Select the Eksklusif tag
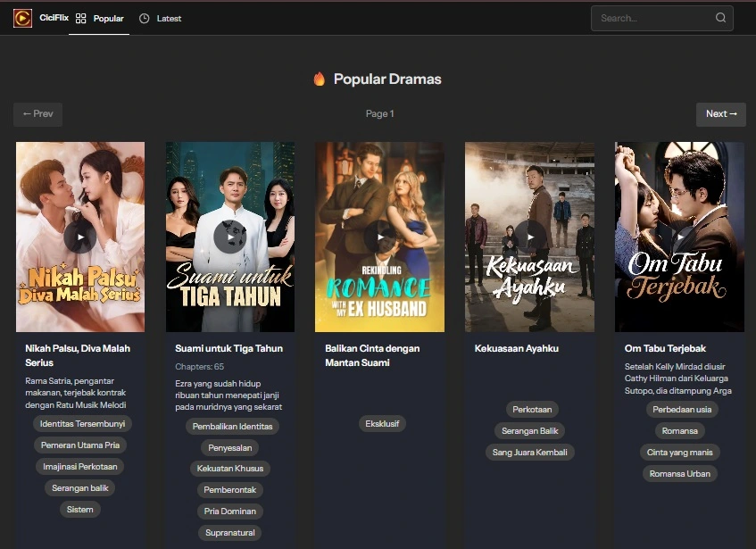756x549 pixels. 382,423
